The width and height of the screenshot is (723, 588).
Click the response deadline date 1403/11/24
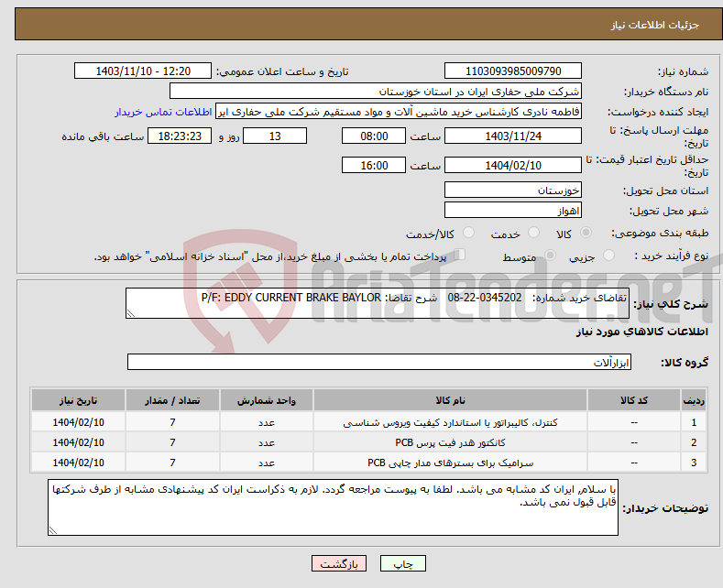click(513, 136)
